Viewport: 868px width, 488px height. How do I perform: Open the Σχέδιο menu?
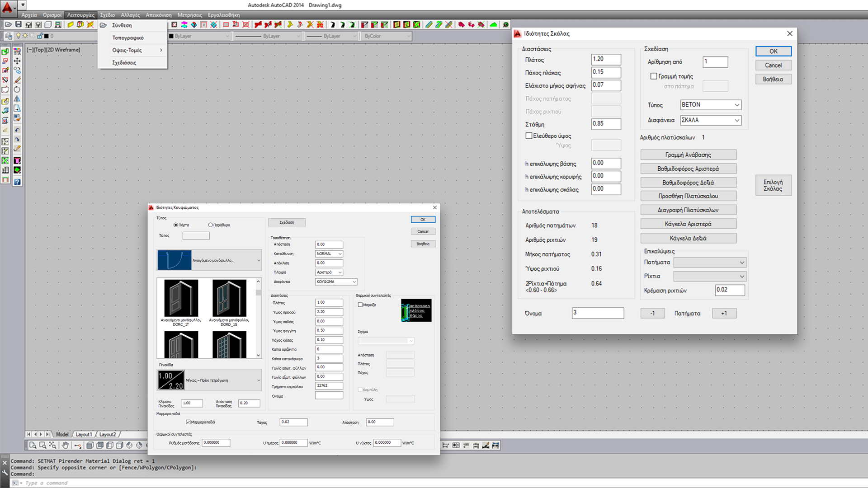click(x=108, y=15)
